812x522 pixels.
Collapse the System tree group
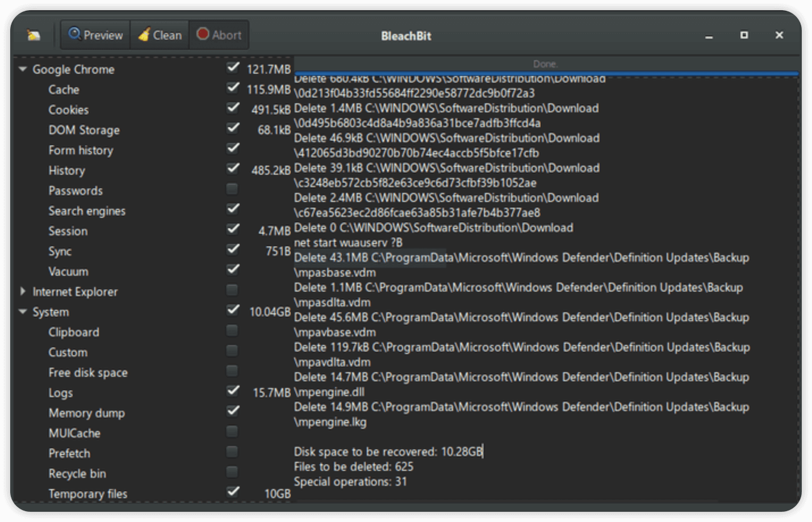pyautogui.click(x=23, y=311)
